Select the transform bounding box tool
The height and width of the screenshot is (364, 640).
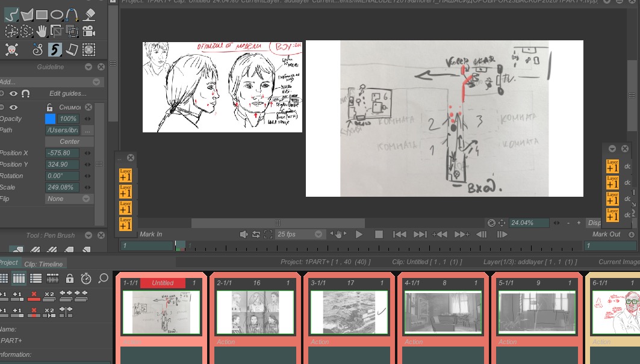[x=72, y=31]
